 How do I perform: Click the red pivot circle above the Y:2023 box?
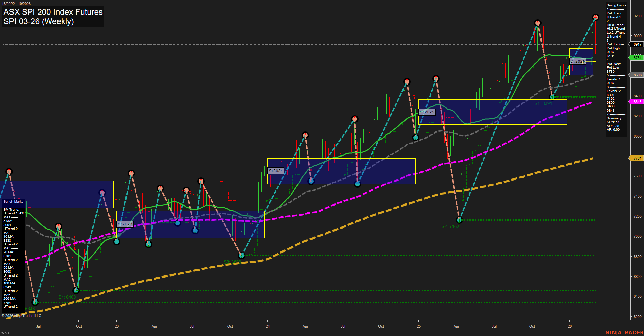point(131,173)
